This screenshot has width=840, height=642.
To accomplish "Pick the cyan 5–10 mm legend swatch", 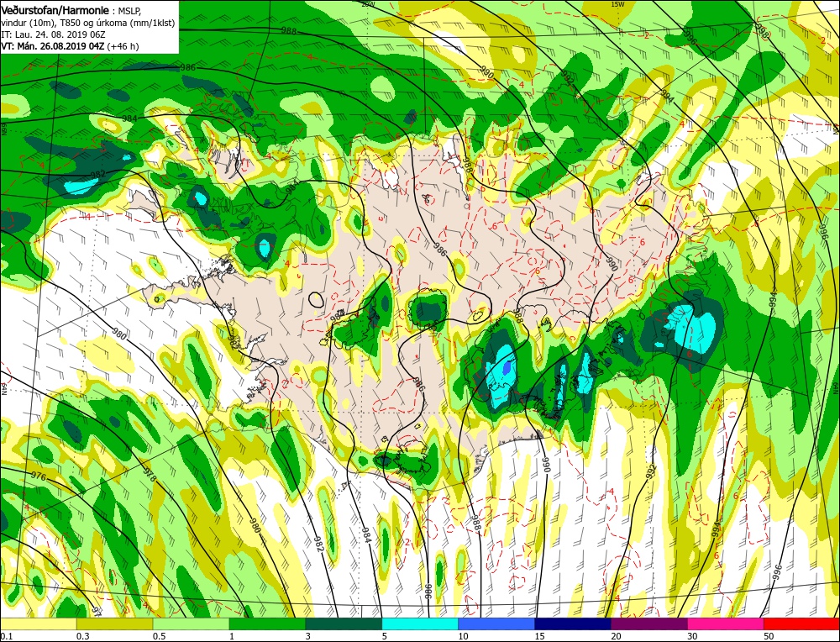I will pyautogui.click(x=420, y=624).
